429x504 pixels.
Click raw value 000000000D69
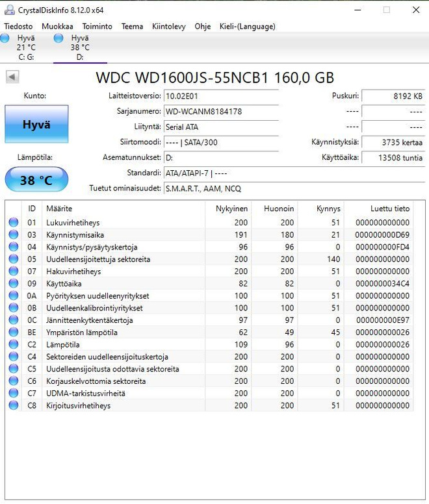click(x=382, y=235)
